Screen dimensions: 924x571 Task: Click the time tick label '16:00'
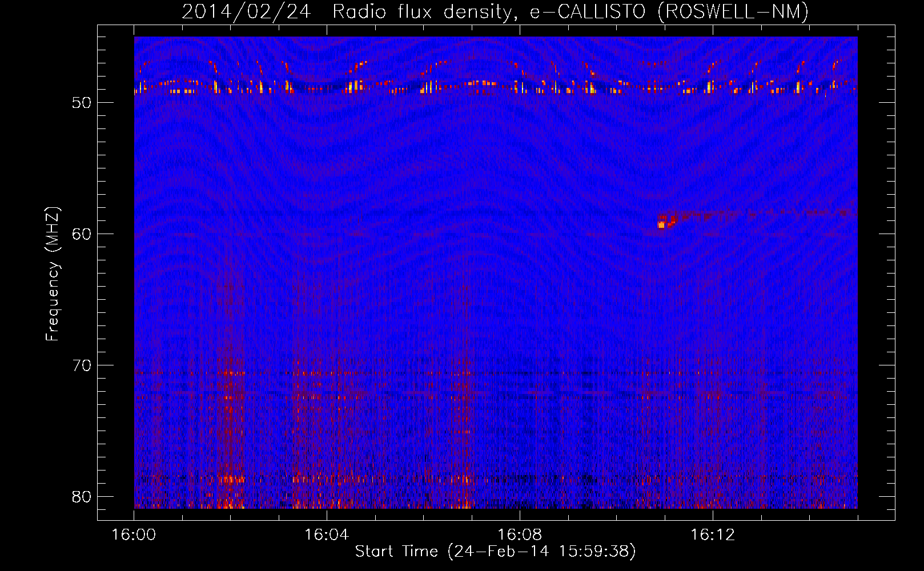point(134,535)
